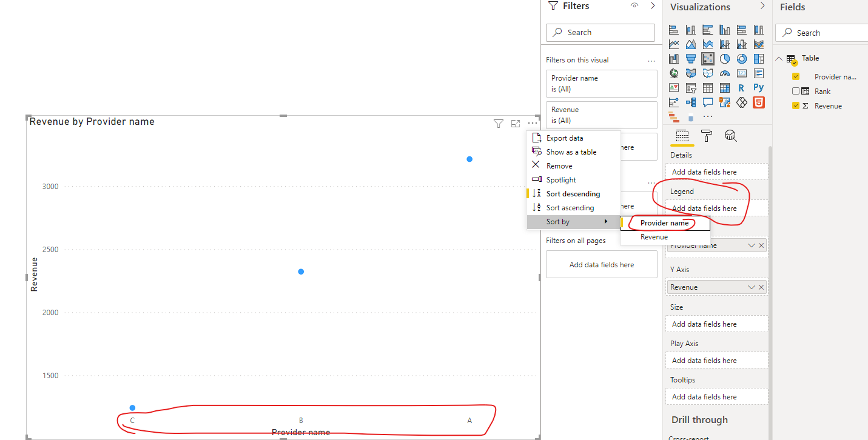The image size is (868, 440).
Task: Open dropdown for Y Axis Revenue field
Action: (752, 287)
